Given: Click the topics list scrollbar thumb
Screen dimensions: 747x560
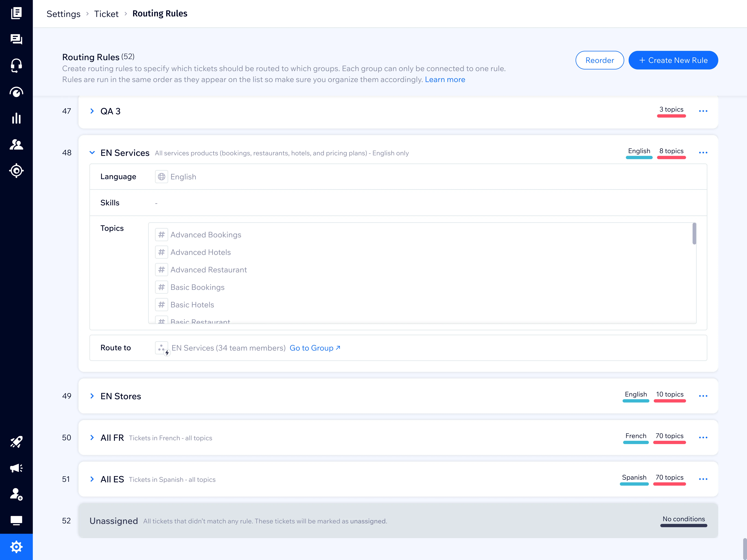Looking at the screenshot, I should click(694, 233).
